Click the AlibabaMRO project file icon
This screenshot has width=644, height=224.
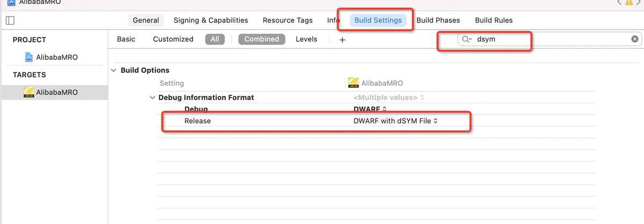pyautogui.click(x=29, y=57)
